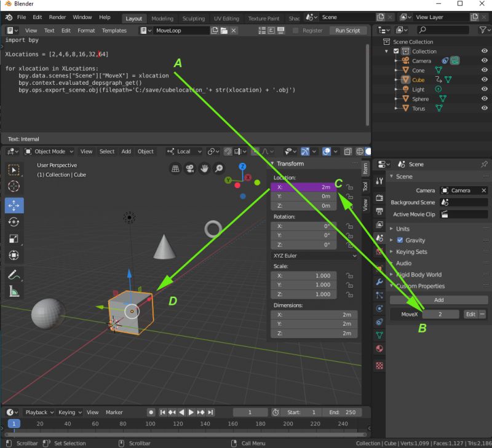Click the open text file folder icon
The width and height of the screenshot is (492, 448).
coord(224,30)
